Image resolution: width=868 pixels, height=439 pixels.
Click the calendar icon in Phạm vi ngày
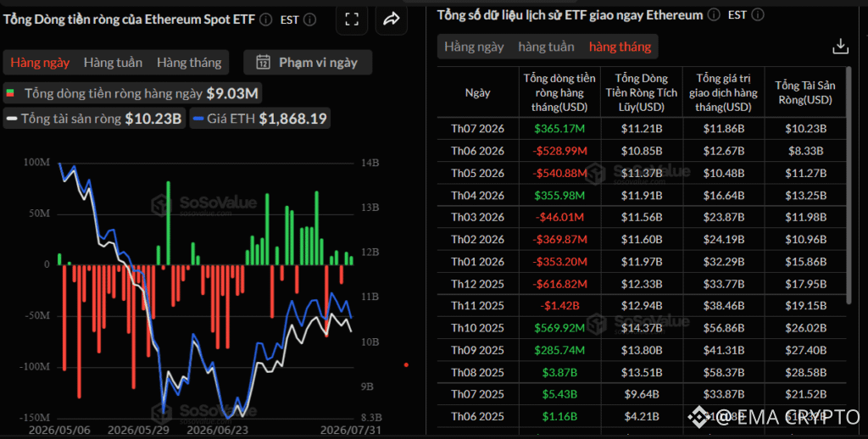(263, 62)
